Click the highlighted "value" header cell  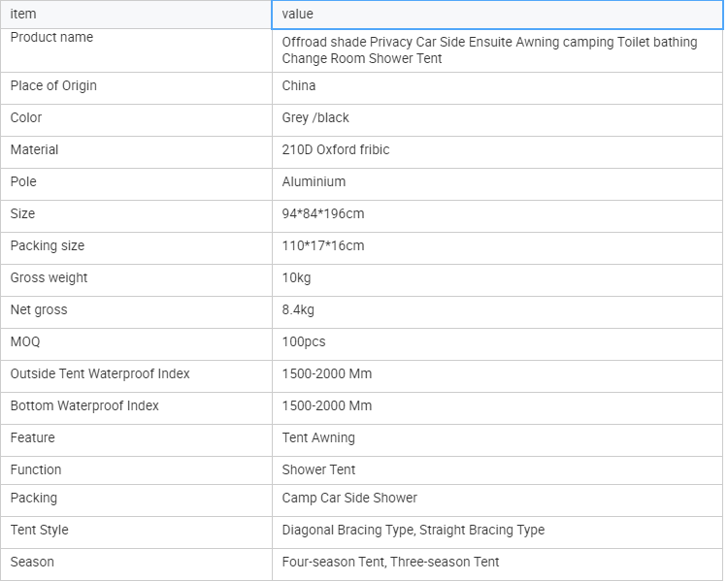click(497, 15)
